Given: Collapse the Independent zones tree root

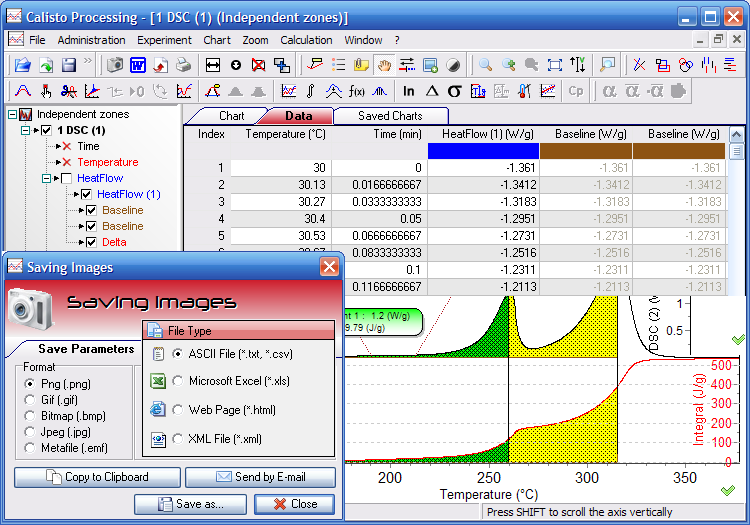Looking at the screenshot, I should [x=12, y=114].
